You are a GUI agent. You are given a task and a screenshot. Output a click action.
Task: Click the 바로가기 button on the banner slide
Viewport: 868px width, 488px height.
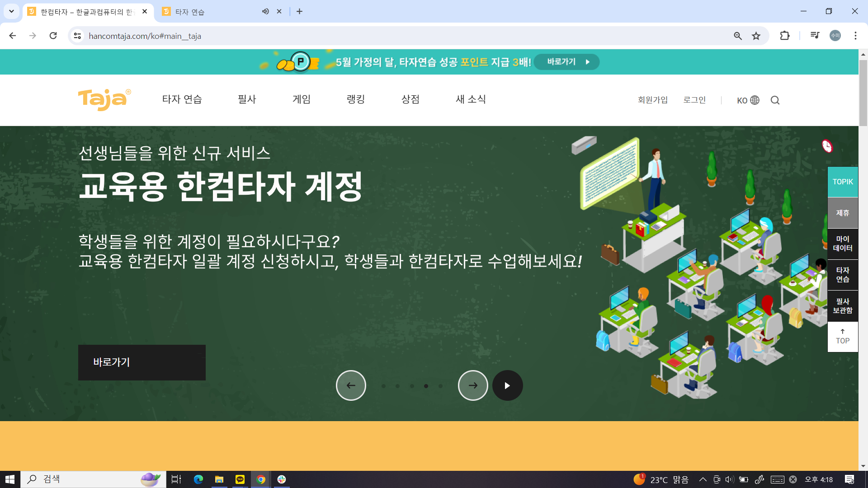(142, 362)
